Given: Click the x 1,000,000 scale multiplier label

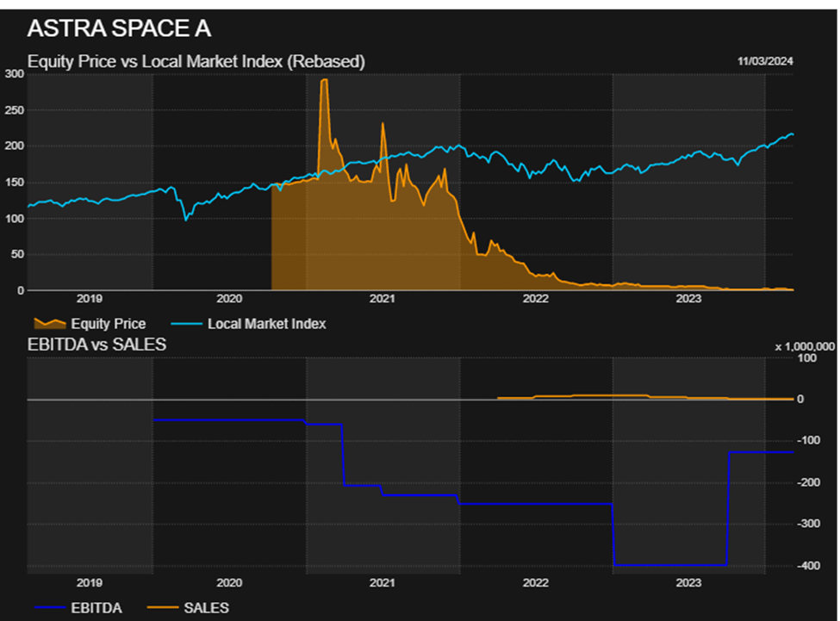Looking at the screenshot, I should tap(805, 347).
